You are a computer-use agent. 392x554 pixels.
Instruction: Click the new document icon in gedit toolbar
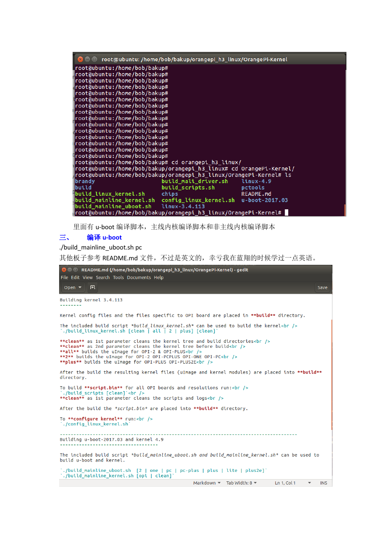click(92, 287)
